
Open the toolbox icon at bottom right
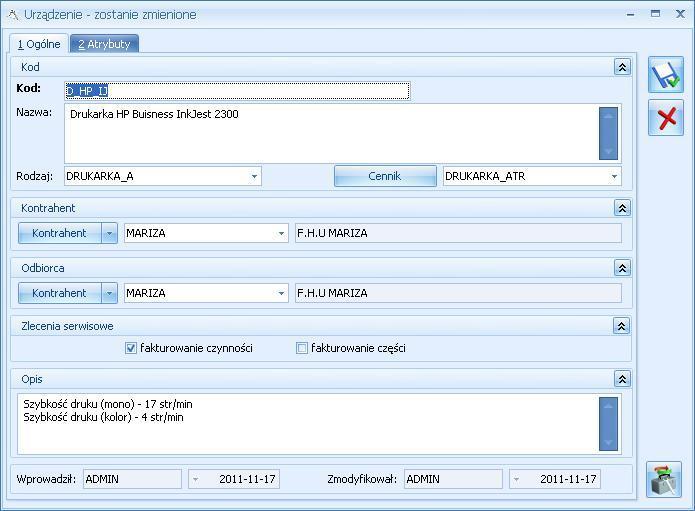664,480
